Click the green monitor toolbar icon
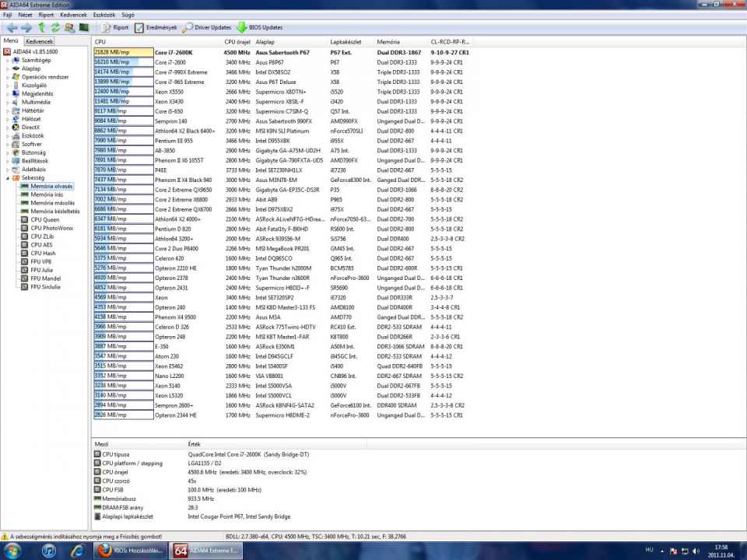The width and height of the screenshot is (747, 560). point(84,28)
